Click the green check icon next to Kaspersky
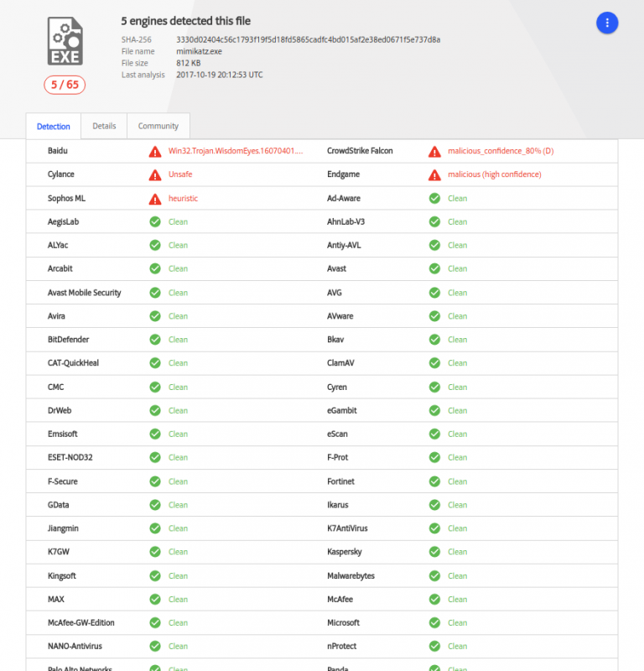 click(x=434, y=552)
